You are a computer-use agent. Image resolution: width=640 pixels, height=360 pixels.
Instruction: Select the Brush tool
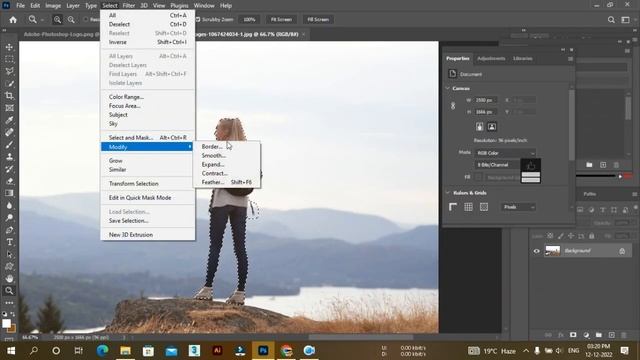(x=9, y=145)
